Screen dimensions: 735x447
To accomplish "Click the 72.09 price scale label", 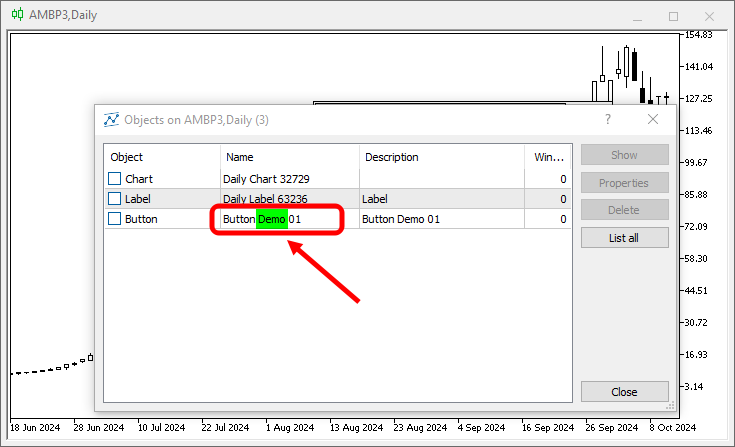I will tap(696, 226).
